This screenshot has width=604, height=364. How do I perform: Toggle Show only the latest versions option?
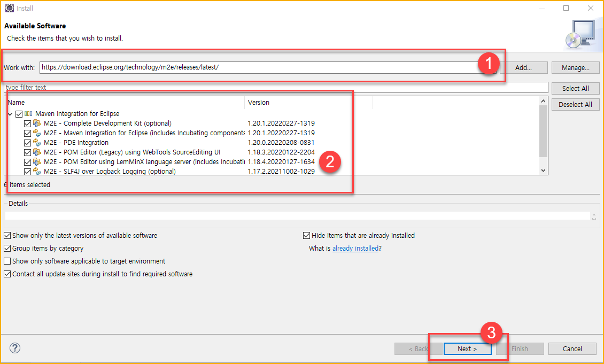point(7,235)
